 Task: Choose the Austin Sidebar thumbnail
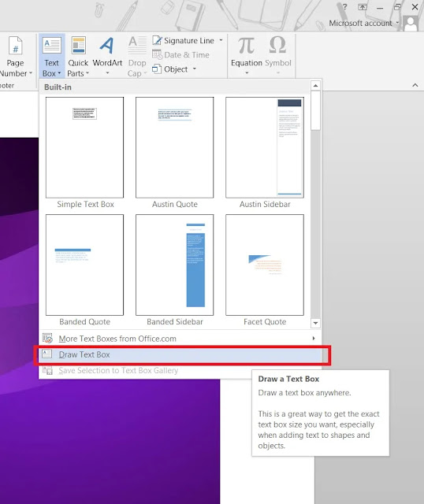coord(265,147)
